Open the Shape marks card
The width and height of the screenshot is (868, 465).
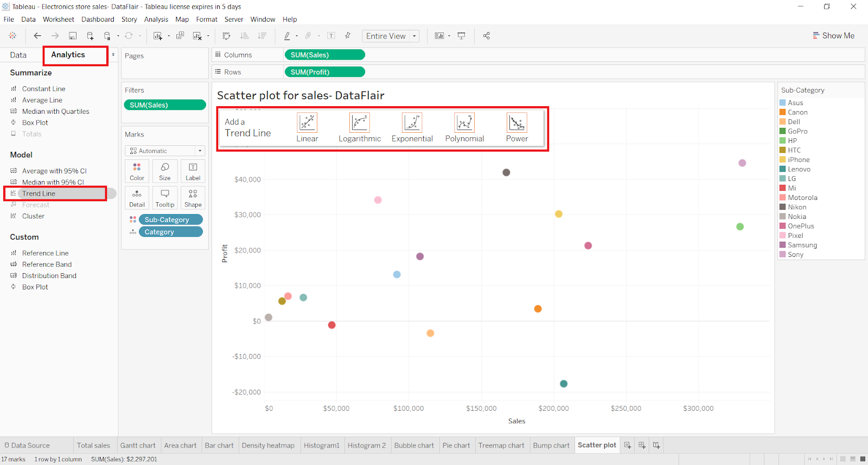[x=193, y=198]
